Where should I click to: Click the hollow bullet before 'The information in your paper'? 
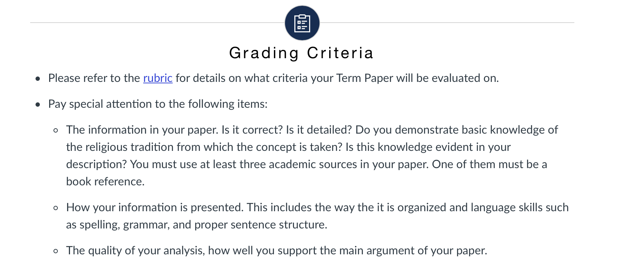point(56,130)
